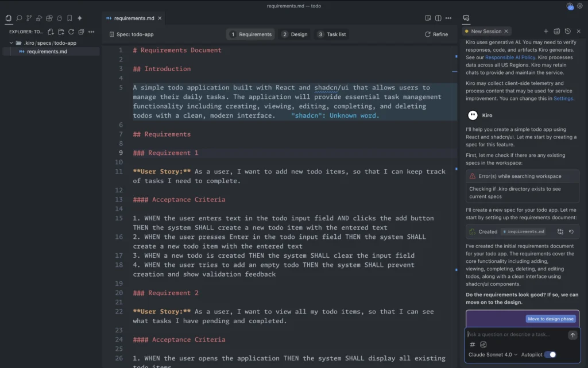Click line number 13 in the gutter
Image resolution: width=588 pixels, height=368 pixels.
[119, 200]
